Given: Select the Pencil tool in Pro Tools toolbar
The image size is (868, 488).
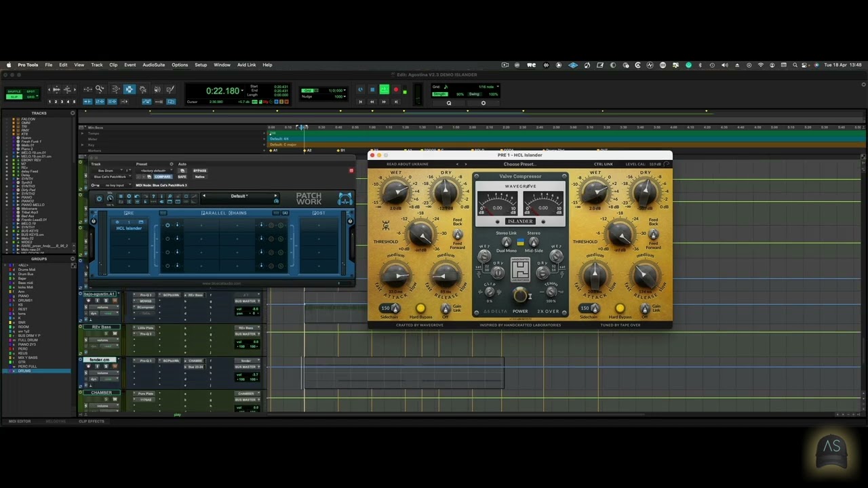Looking at the screenshot, I should click(170, 89).
